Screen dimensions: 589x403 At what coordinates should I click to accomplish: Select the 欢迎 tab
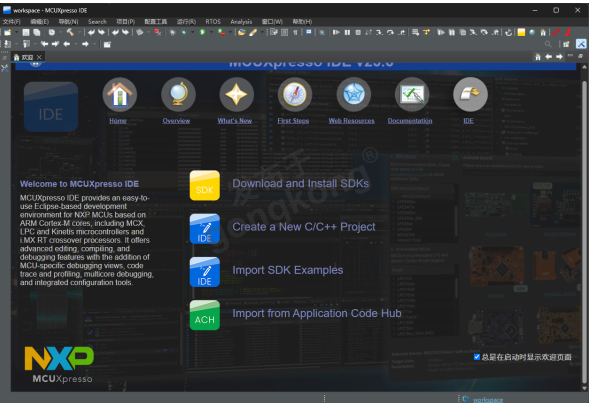[x=27, y=57]
